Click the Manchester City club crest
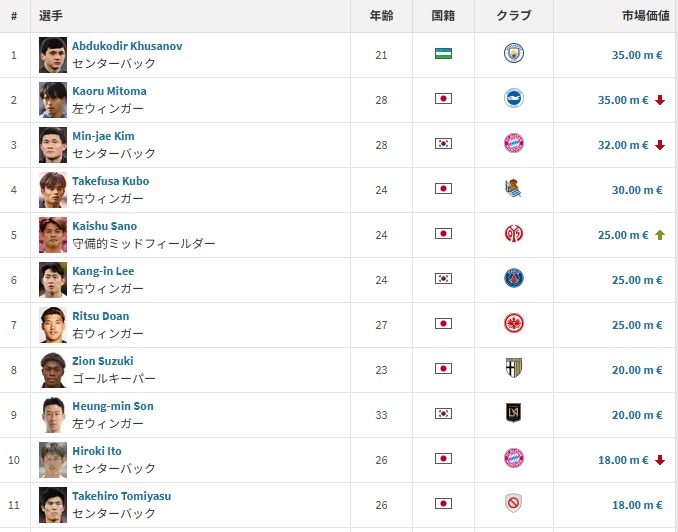Image resolution: width=678 pixels, height=532 pixels. tap(514, 54)
